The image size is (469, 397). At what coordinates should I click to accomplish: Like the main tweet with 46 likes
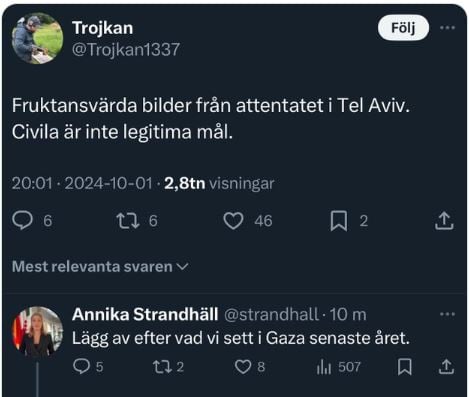coord(233,221)
